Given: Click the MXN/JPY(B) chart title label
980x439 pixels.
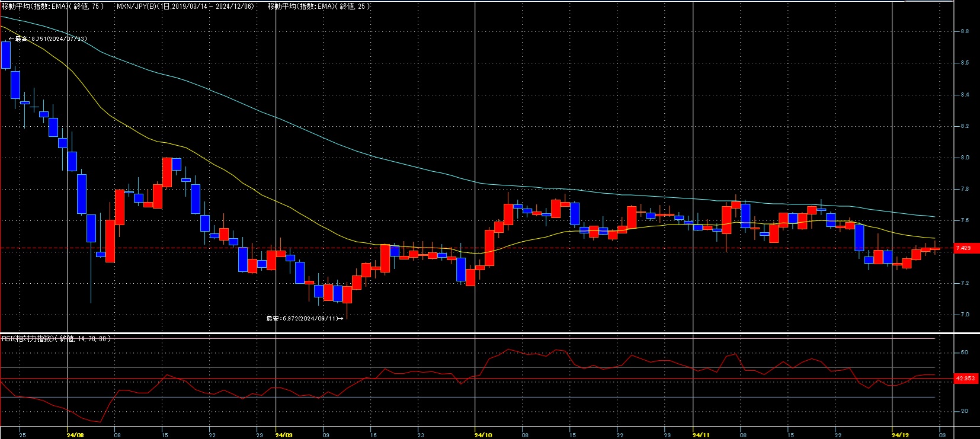Looking at the screenshot, I should pos(186,7).
